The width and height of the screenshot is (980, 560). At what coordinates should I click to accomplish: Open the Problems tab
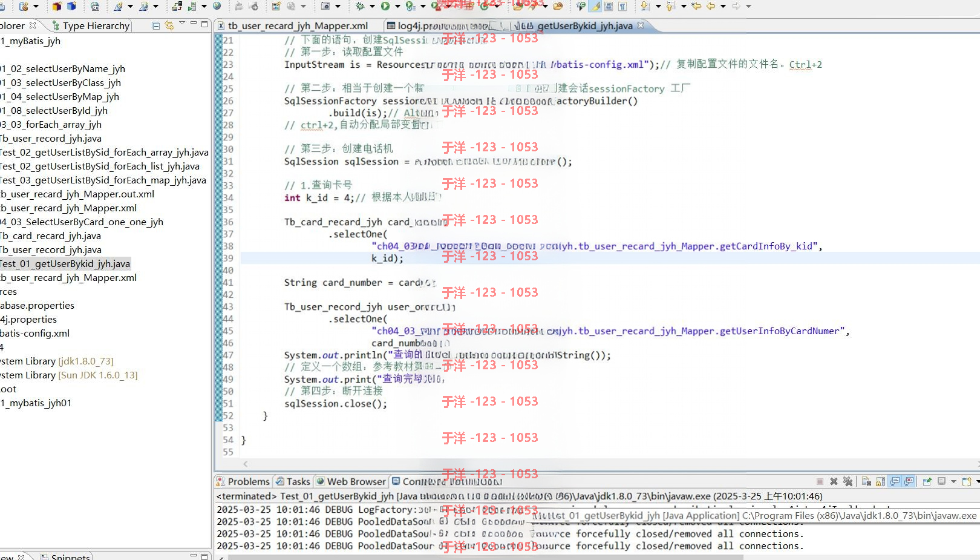pyautogui.click(x=243, y=481)
